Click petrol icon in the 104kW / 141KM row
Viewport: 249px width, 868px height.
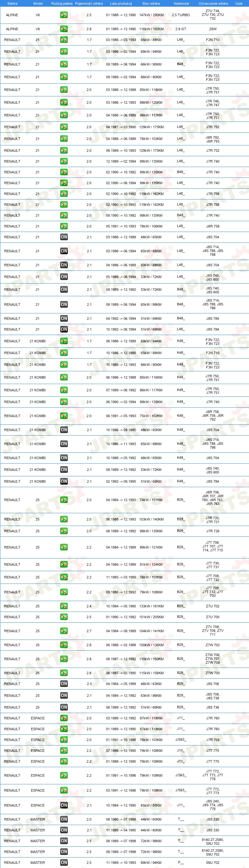tap(64, 631)
